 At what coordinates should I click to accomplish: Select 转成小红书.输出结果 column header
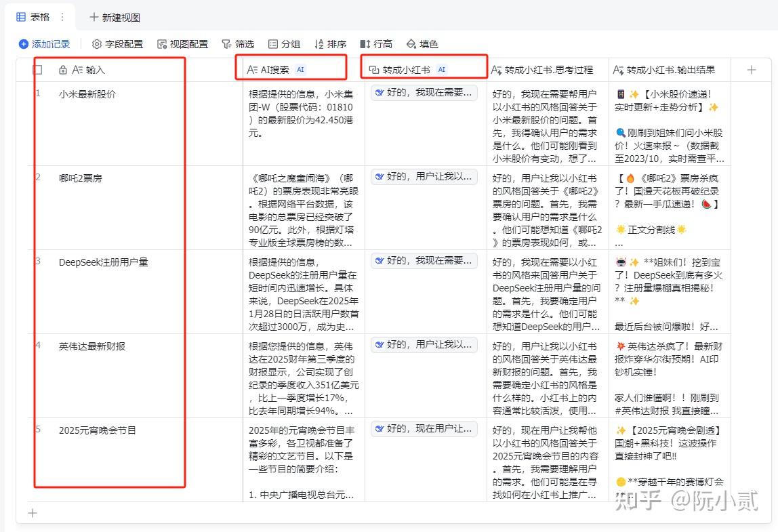(x=670, y=70)
